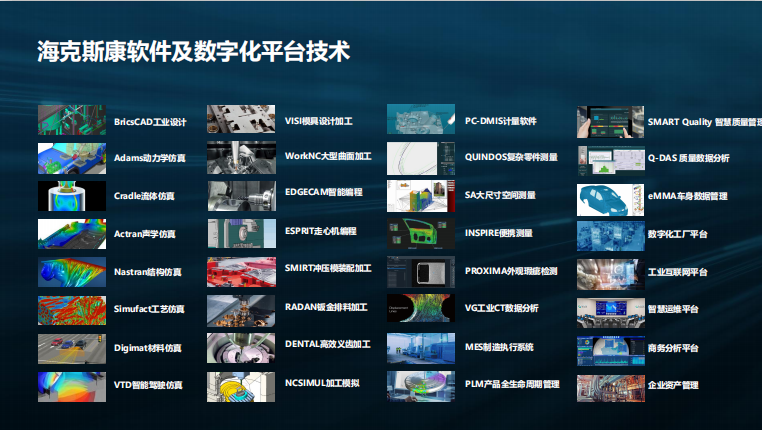Click the Digimat材料仿真 label
This screenshot has width=762, height=430.
tap(148, 348)
